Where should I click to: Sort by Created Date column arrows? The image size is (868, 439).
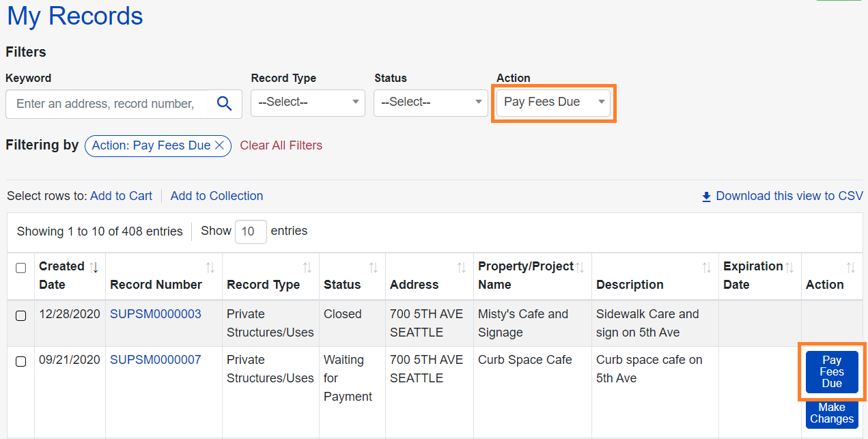(x=94, y=267)
